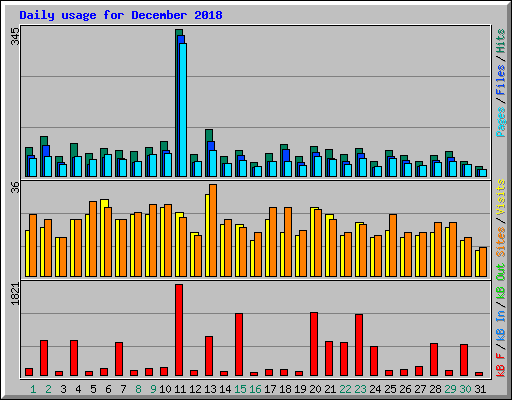Click the day label '12' on the x-axis
This screenshot has width=512, height=400.
click(x=195, y=389)
